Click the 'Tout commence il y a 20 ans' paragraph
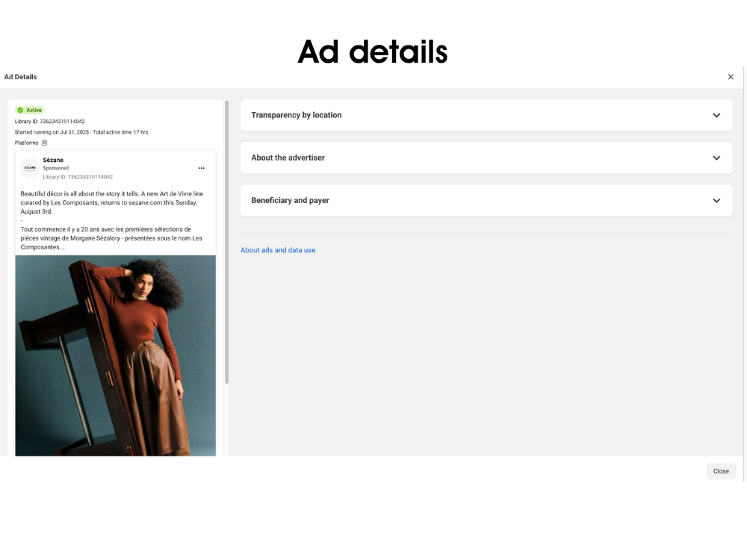The image size is (747, 560). pyautogui.click(x=111, y=238)
